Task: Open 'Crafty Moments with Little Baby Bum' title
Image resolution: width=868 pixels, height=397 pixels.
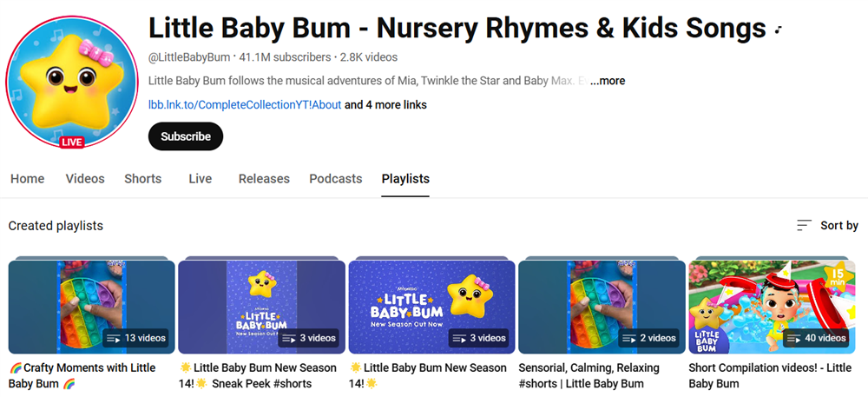Action: 82,375
